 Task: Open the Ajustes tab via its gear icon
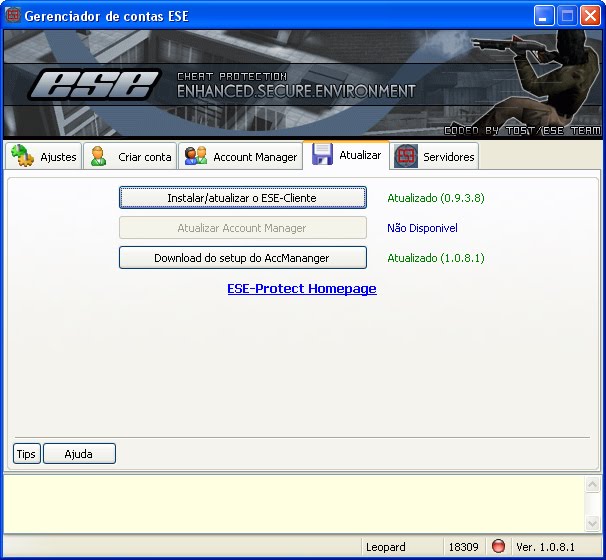point(23,156)
